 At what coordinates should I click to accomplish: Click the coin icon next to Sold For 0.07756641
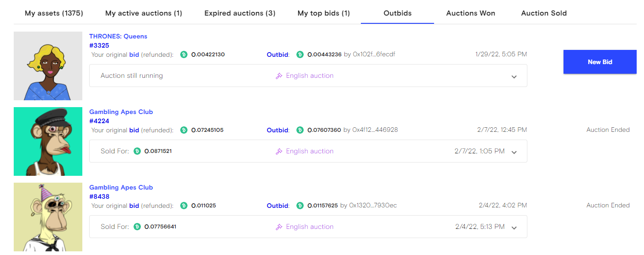[137, 227]
